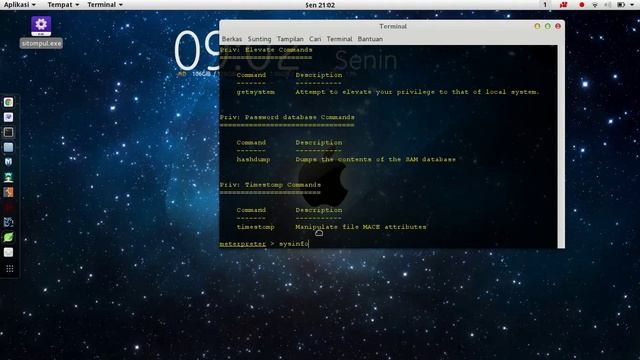
Task: Click the Terminal window's vertical scrollbar
Action: [x=561, y=147]
